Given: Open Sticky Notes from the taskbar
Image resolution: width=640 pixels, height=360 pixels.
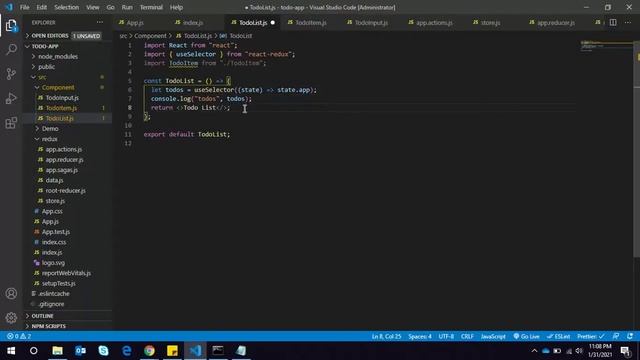Looking at the screenshot, I should [172, 351].
